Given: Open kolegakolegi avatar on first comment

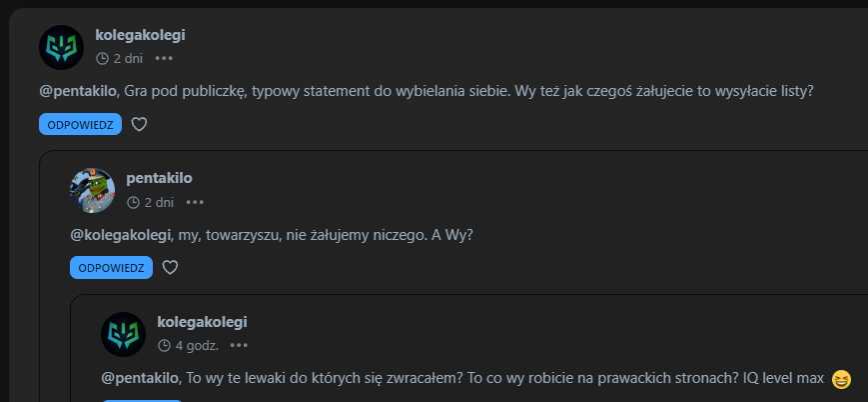Looking at the screenshot, I should click(61, 47).
